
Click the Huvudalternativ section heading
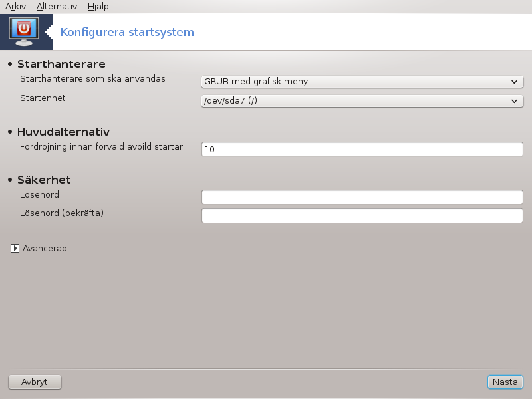(63, 132)
